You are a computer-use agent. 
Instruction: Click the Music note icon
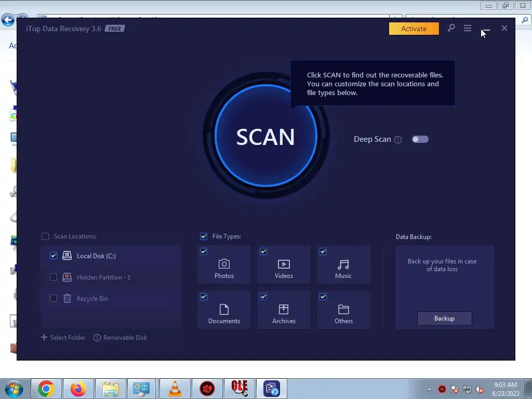[x=343, y=264]
